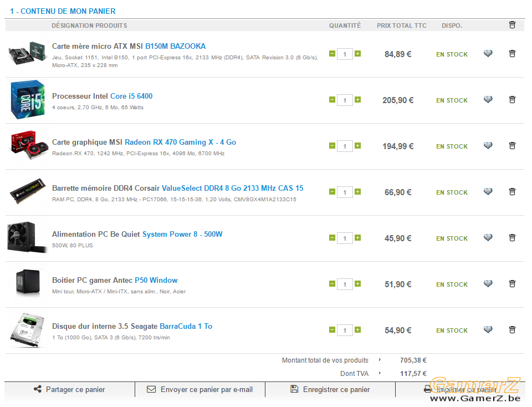Open the Radeon RX 470 Gaming X - 4 Go link
This screenshot has width=532, height=407.
[x=181, y=143]
